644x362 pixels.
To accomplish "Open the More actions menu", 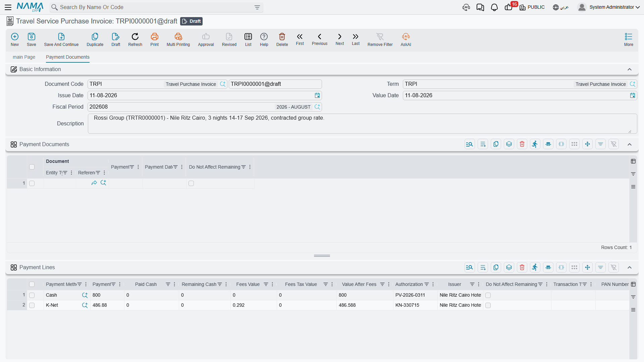I will 629,40.
